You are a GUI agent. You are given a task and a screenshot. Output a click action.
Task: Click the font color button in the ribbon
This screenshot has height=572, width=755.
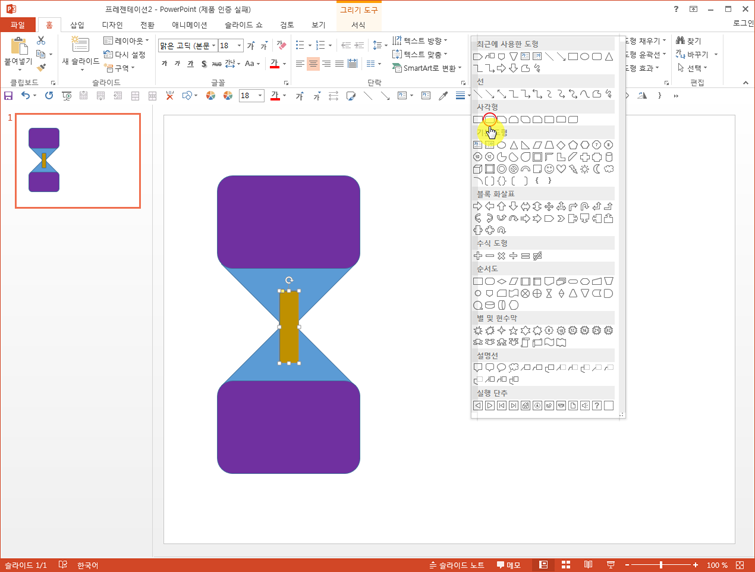point(274,64)
